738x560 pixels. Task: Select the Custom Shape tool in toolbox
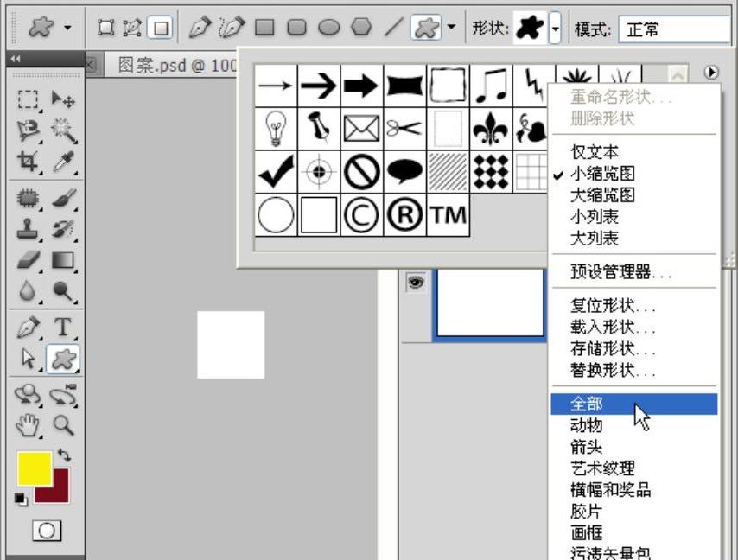62,359
